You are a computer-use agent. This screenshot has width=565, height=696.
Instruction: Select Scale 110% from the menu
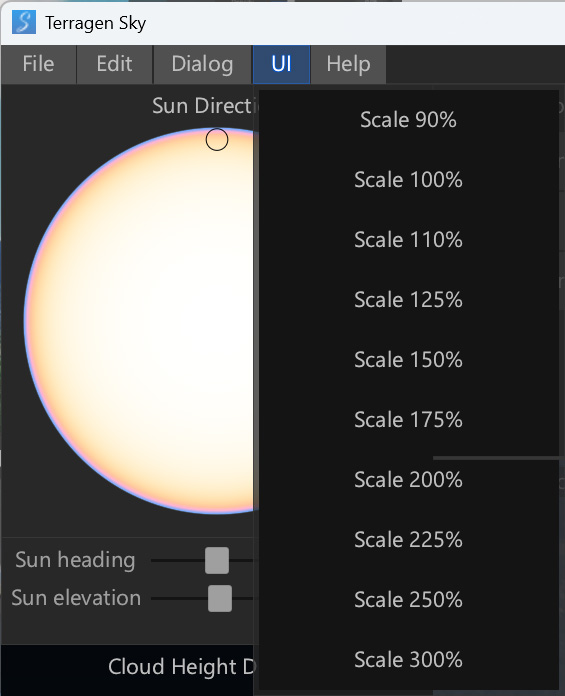408,240
